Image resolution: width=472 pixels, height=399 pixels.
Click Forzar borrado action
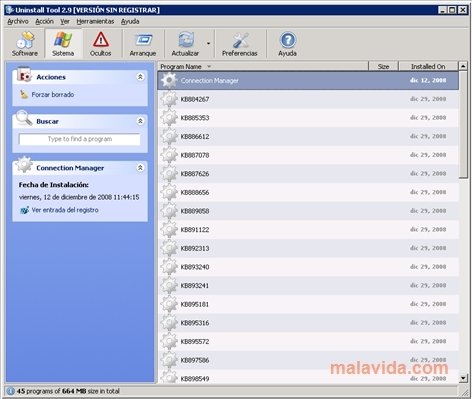click(x=53, y=95)
